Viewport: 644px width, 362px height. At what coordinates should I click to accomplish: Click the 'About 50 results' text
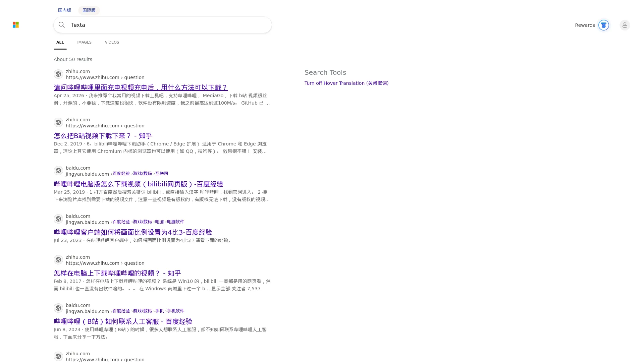point(73,59)
